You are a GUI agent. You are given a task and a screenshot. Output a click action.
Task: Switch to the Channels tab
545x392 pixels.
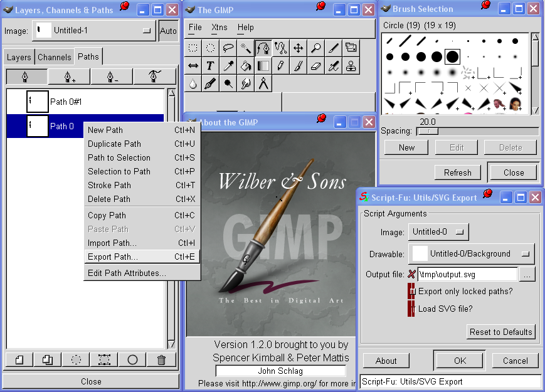click(54, 57)
